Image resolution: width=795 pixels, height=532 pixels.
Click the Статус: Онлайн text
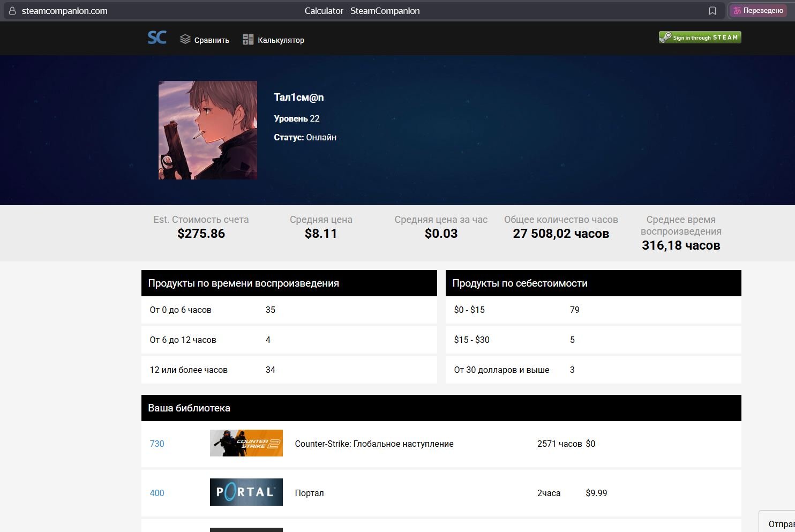(x=305, y=137)
